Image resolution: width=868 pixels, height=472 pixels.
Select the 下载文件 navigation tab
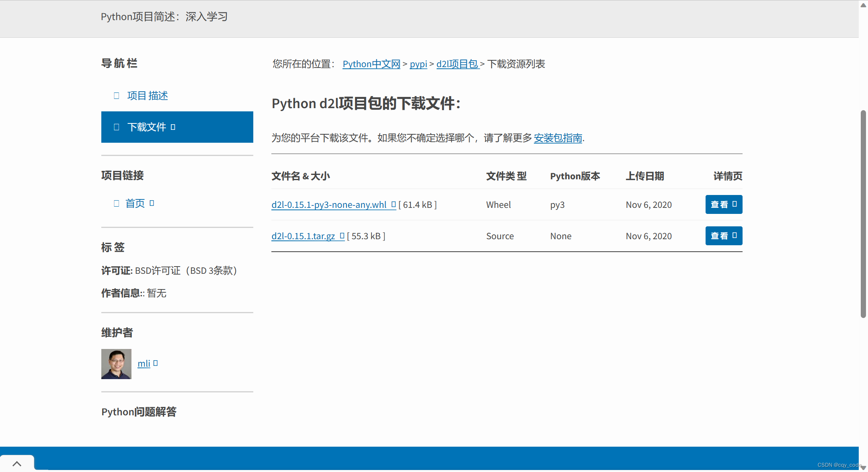(x=177, y=127)
